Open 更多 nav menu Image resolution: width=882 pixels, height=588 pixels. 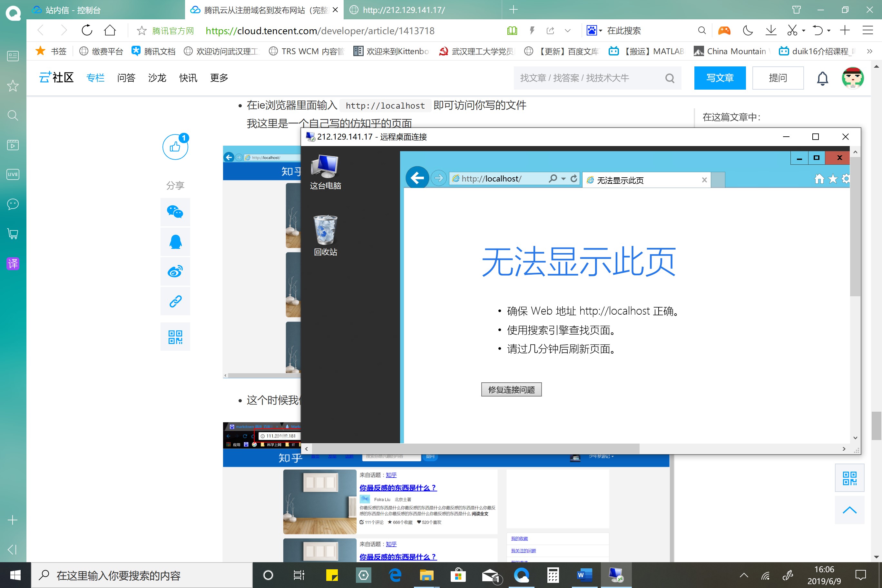[219, 78]
